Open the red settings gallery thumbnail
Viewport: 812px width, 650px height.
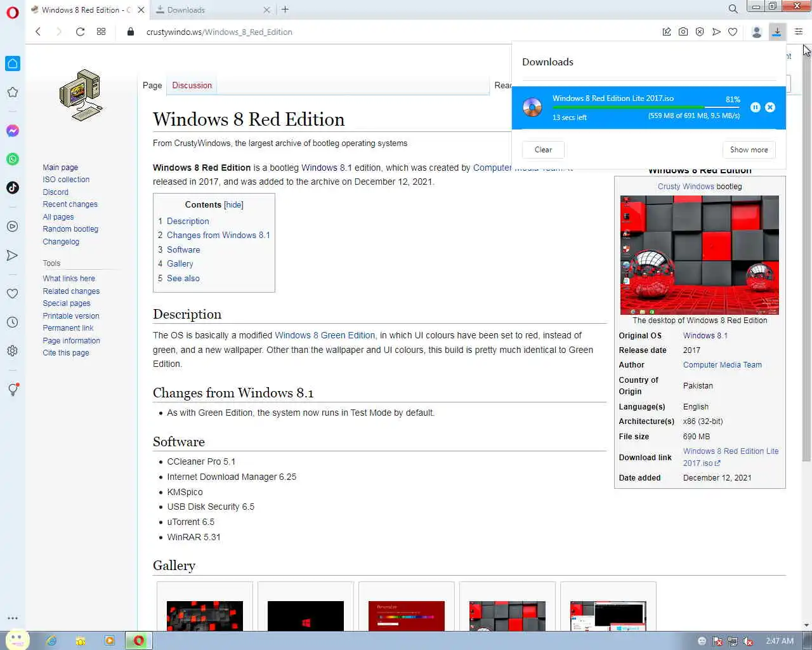click(407, 616)
